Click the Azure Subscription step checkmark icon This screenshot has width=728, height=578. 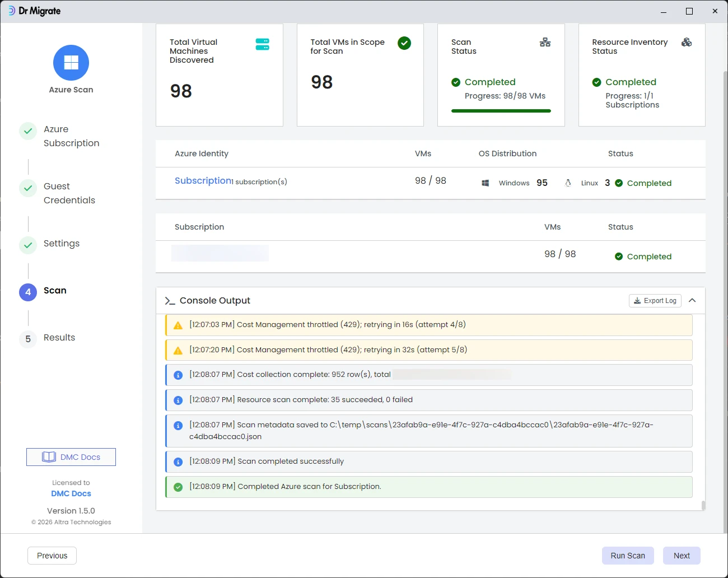(28, 131)
